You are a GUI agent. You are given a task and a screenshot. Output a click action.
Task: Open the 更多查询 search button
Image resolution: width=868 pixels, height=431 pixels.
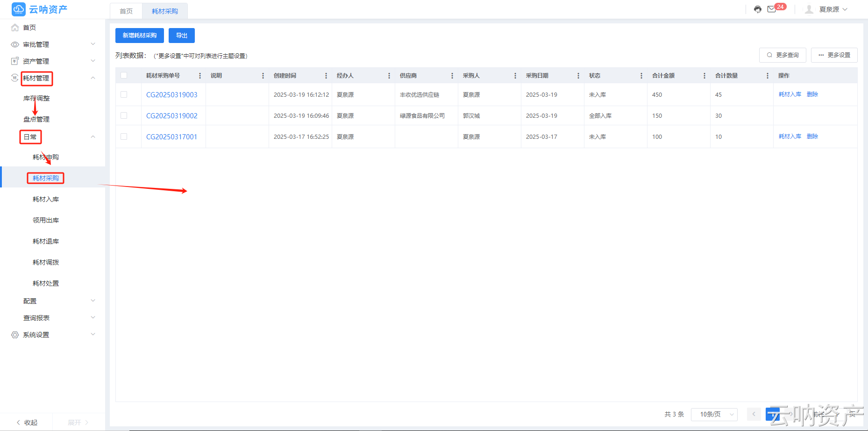point(783,55)
